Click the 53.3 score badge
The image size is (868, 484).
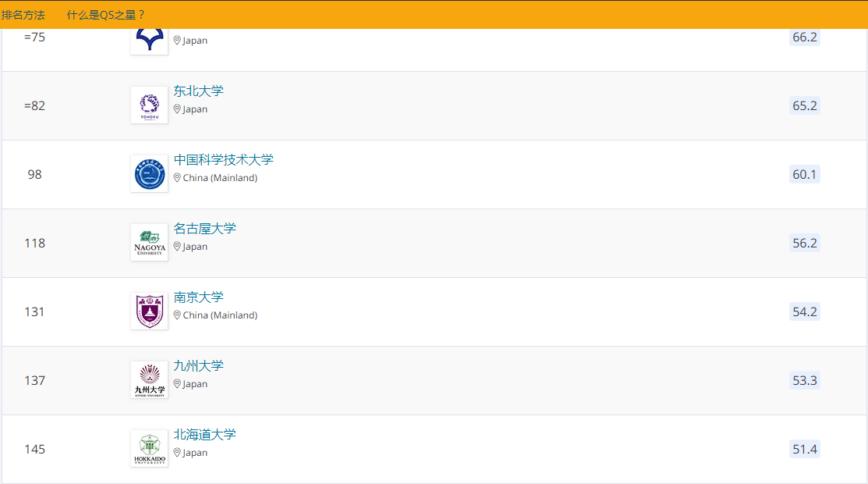click(804, 381)
